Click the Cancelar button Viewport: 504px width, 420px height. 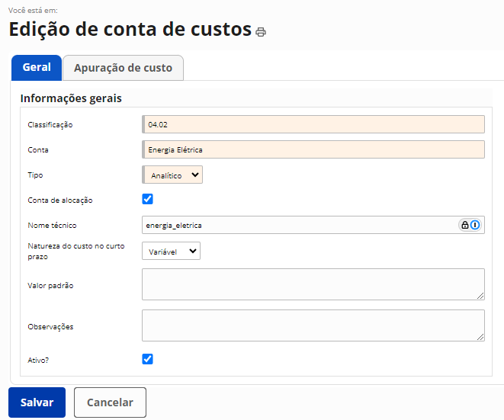coord(110,402)
